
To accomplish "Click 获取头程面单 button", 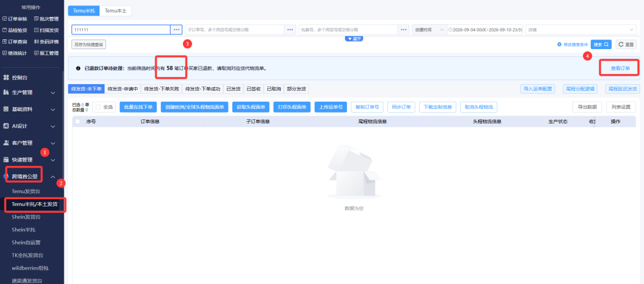I will pyautogui.click(x=251, y=107).
